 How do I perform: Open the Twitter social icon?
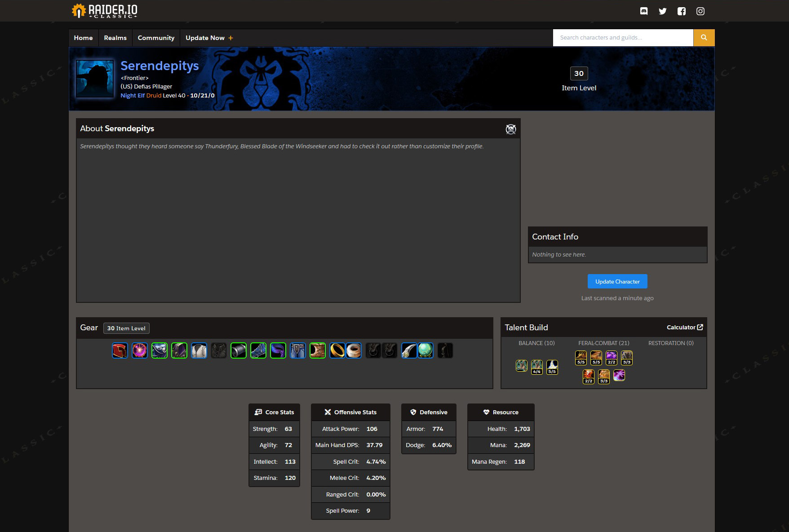click(663, 11)
